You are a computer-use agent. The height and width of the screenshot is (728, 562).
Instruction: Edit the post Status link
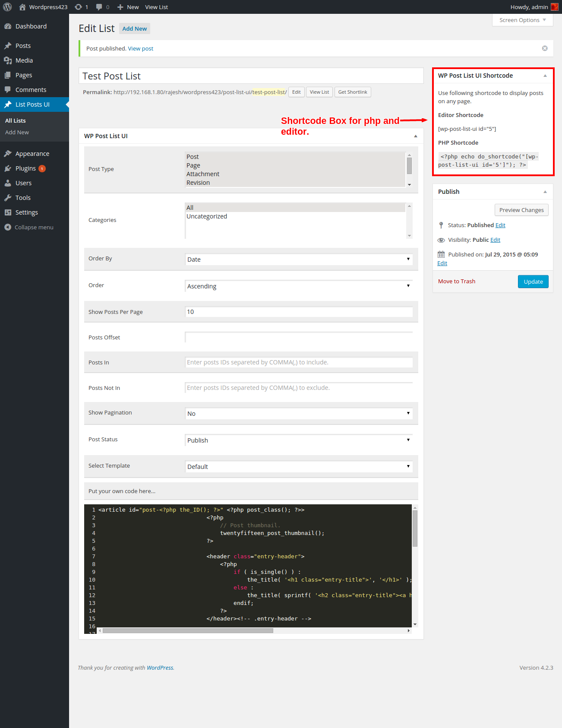tap(500, 225)
